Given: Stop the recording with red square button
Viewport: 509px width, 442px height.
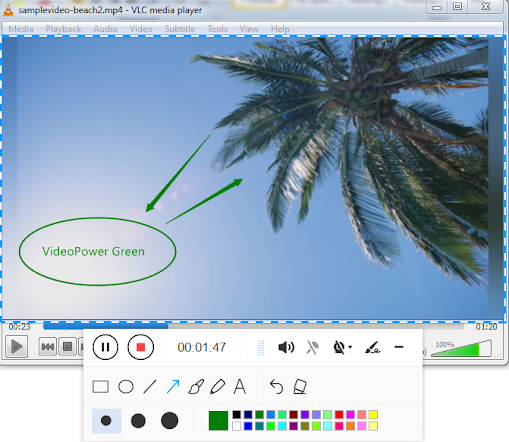Looking at the screenshot, I should pos(141,347).
